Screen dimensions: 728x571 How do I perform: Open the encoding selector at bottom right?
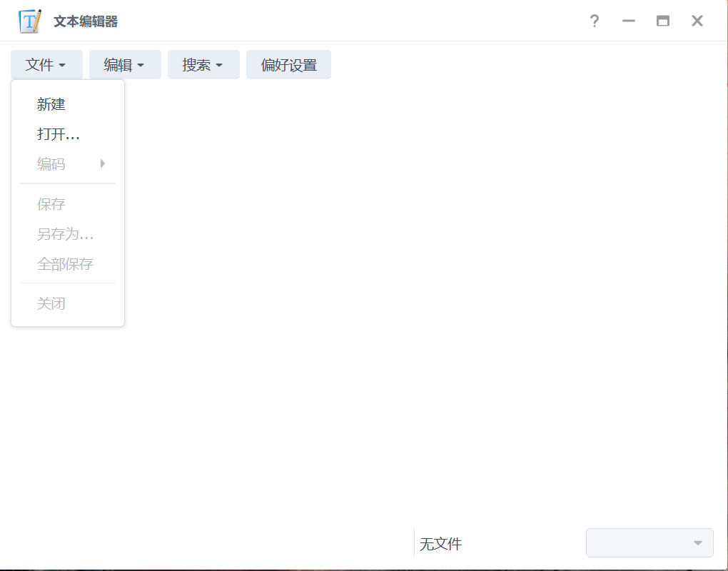649,542
